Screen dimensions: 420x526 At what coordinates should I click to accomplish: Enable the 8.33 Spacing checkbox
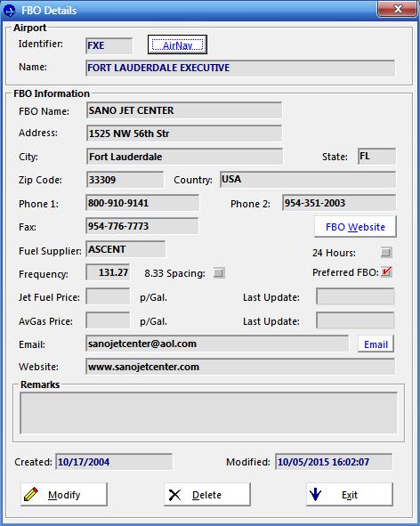(x=219, y=273)
